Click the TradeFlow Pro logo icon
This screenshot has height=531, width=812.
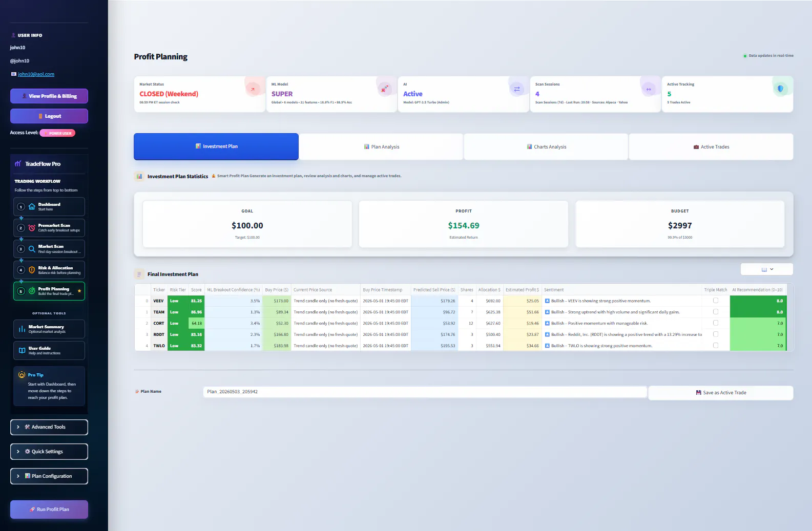coord(18,164)
